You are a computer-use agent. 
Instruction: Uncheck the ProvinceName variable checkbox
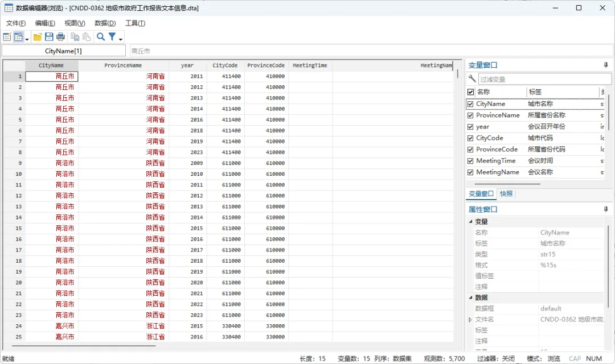[x=470, y=115]
